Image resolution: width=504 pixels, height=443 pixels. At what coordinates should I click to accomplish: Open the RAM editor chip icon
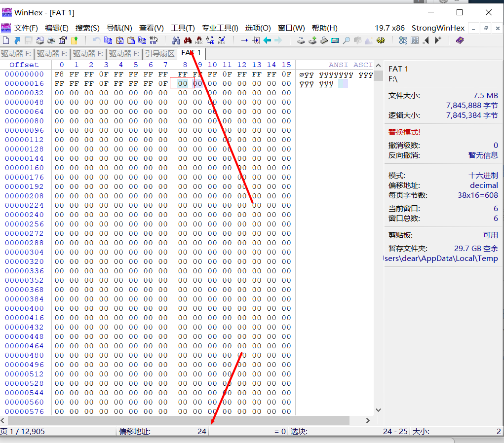coord(323,40)
